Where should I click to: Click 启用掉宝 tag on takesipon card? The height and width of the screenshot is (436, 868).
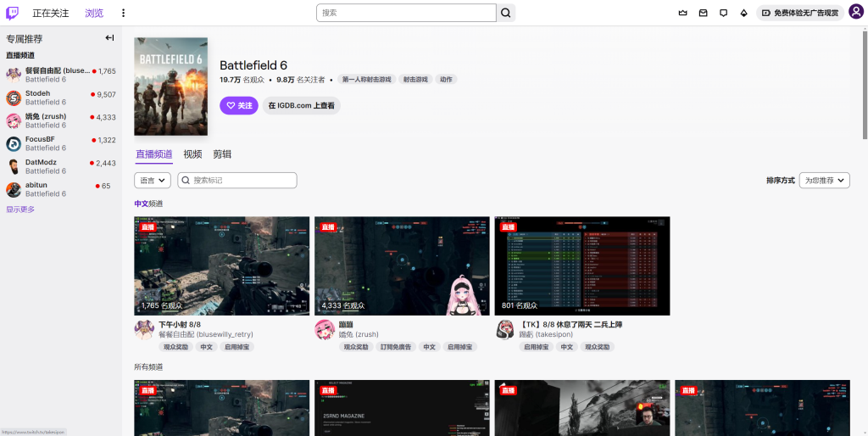[537, 347]
